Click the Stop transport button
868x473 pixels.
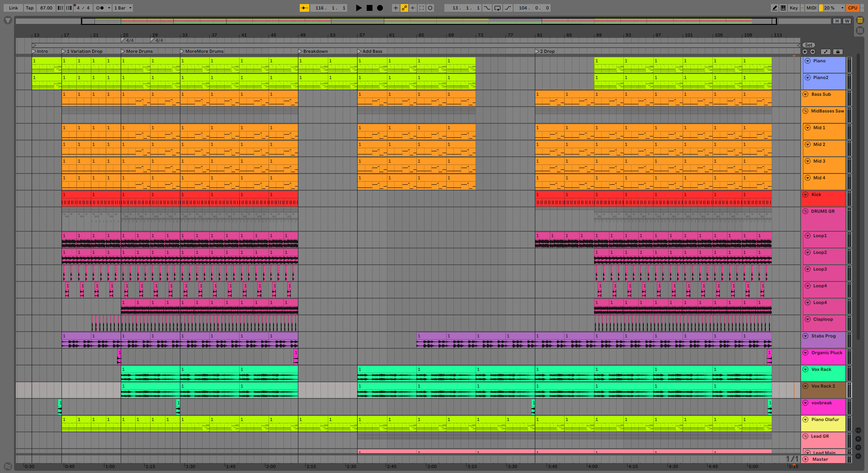point(369,8)
